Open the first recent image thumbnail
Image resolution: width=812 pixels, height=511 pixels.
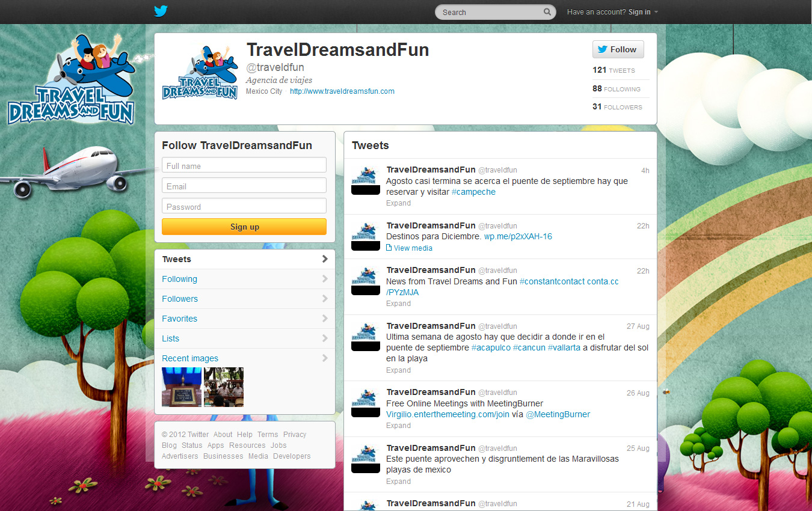tap(182, 387)
